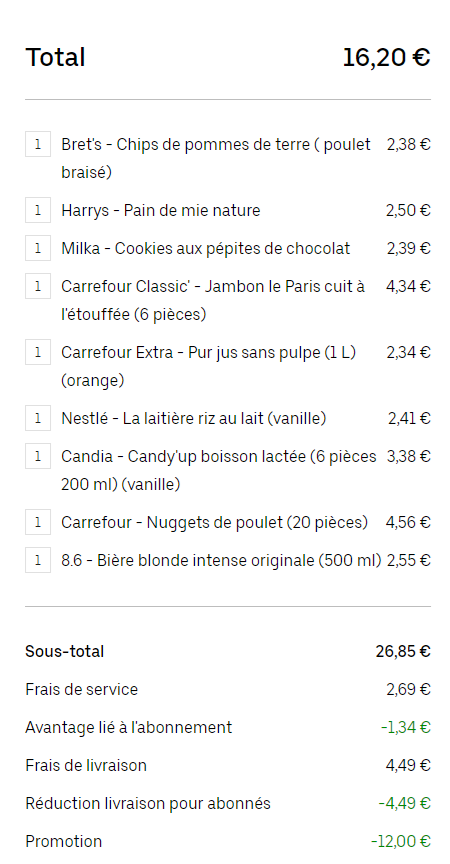Click the Sous-total label
This screenshot has width=450, height=864.
pyautogui.click(x=64, y=651)
